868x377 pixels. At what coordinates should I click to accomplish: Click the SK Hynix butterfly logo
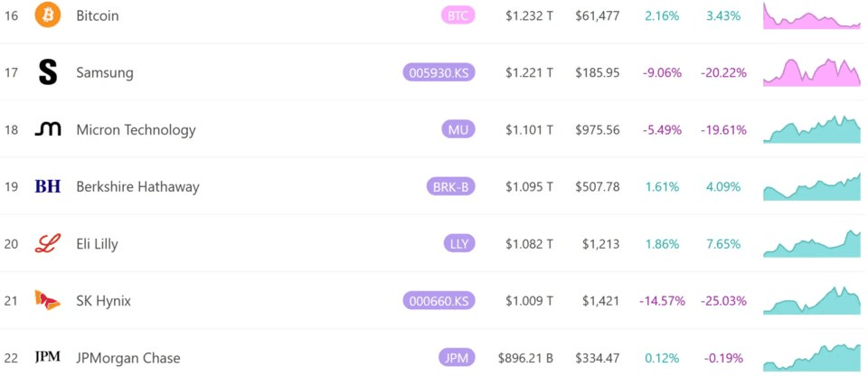click(x=48, y=300)
